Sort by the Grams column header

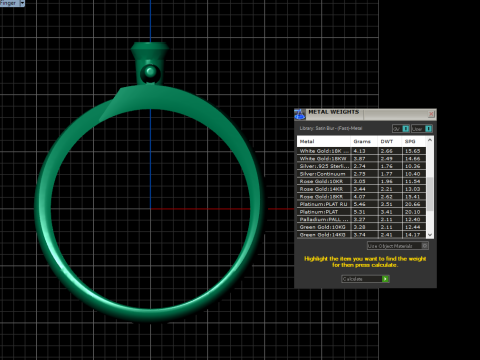click(x=364, y=141)
